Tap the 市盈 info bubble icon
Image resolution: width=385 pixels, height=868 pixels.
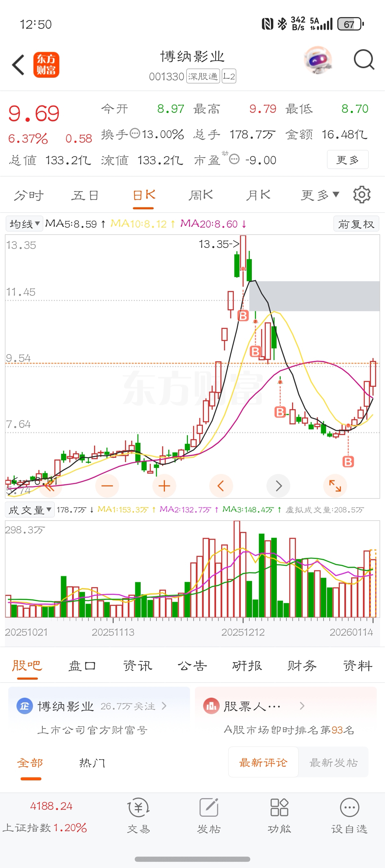tap(234, 159)
